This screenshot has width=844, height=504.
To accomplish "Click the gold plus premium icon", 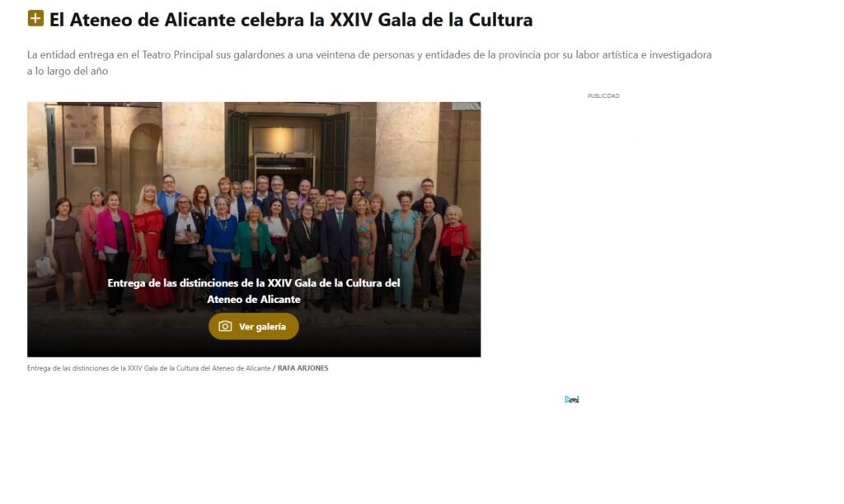I will (x=35, y=18).
